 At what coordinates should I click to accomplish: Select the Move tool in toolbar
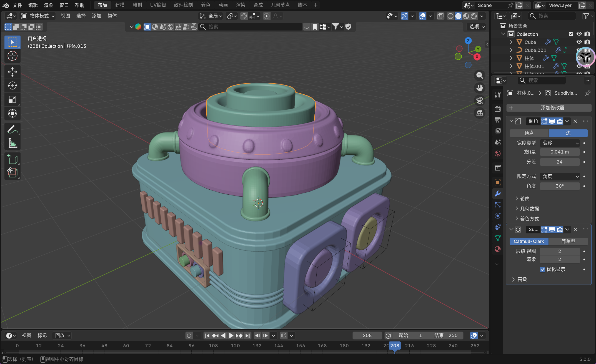click(x=12, y=72)
